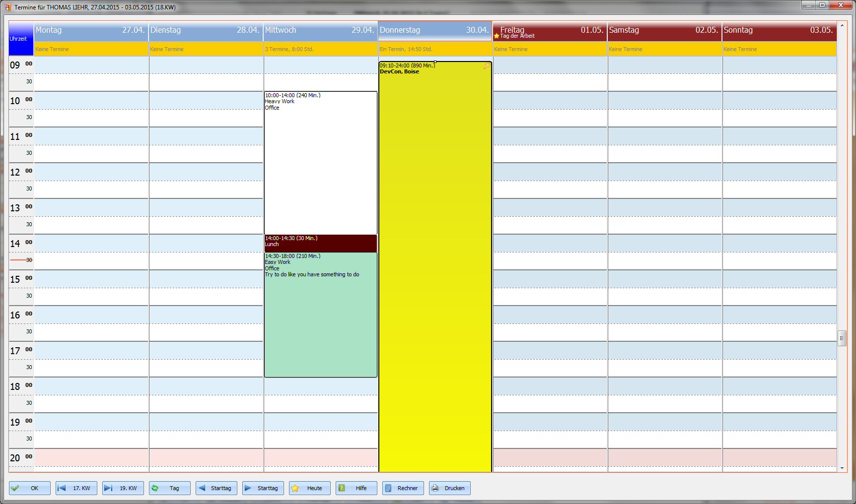Click the back-arrow icon on 17. KW button
The width and height of the screenshot is (856, 504).
pyautogui.click(x=62, y=488)
